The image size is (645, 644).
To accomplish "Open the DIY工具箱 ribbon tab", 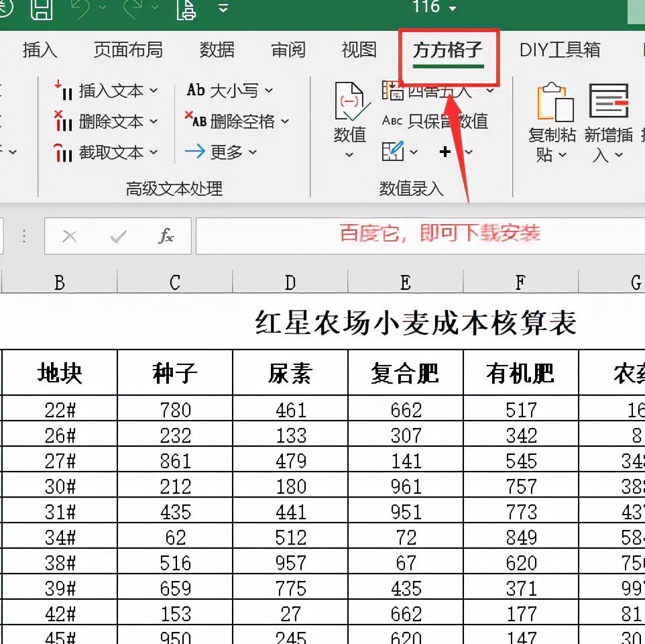I will click(560, 50).
